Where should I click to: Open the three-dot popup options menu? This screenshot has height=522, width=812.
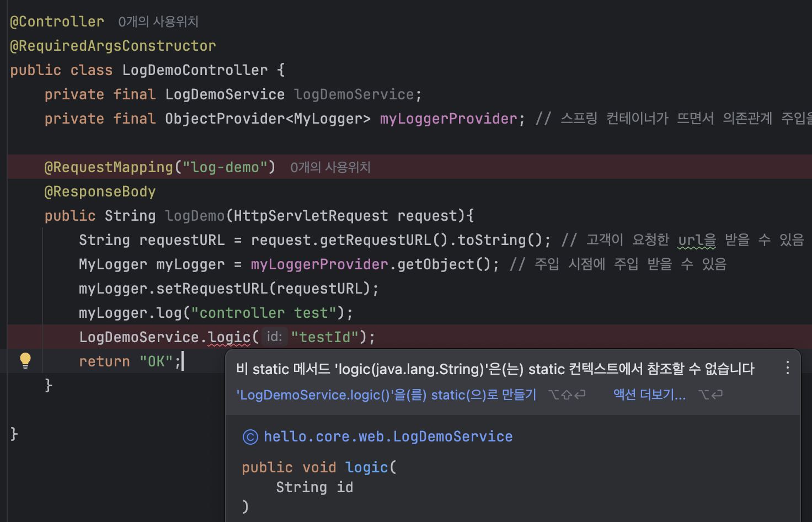click(787, 367)
